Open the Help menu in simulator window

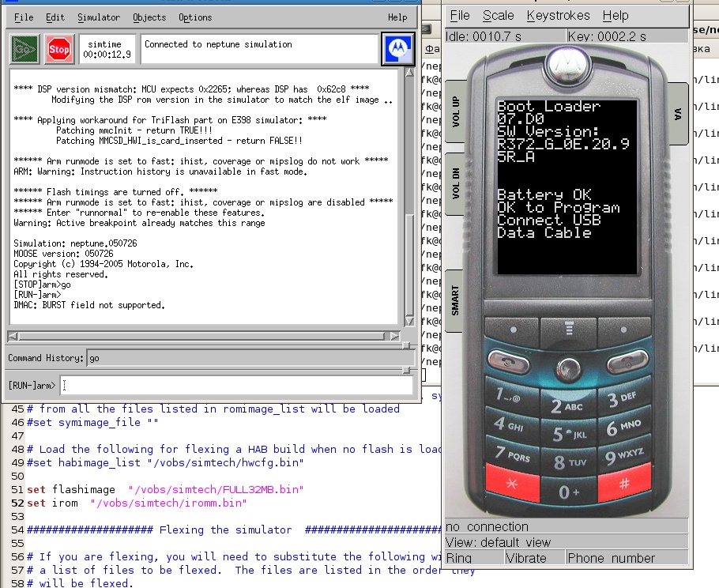point(397,17)
